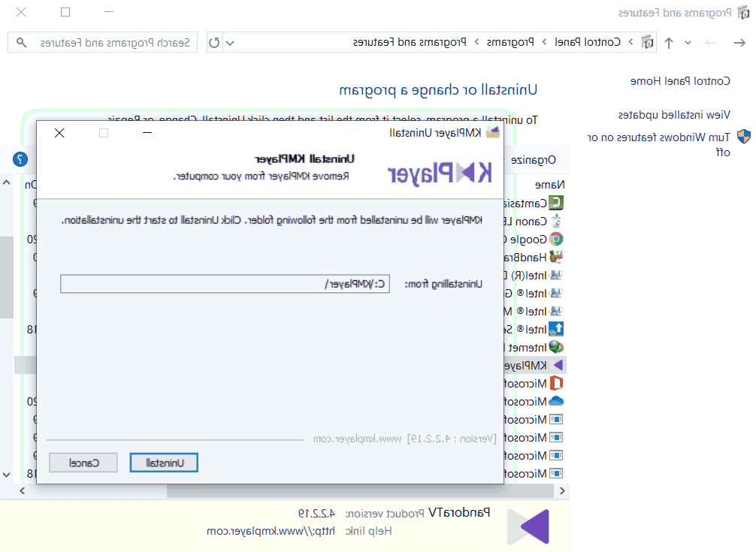This screenshot has width=756, height=552.
Task: Click the Programs and Features title icon
Action: [744, 12]
